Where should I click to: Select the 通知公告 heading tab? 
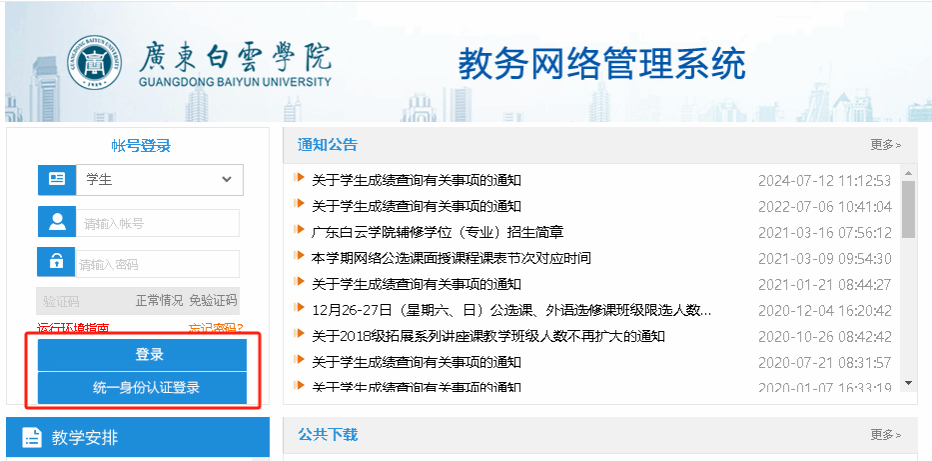coord(327,145)
